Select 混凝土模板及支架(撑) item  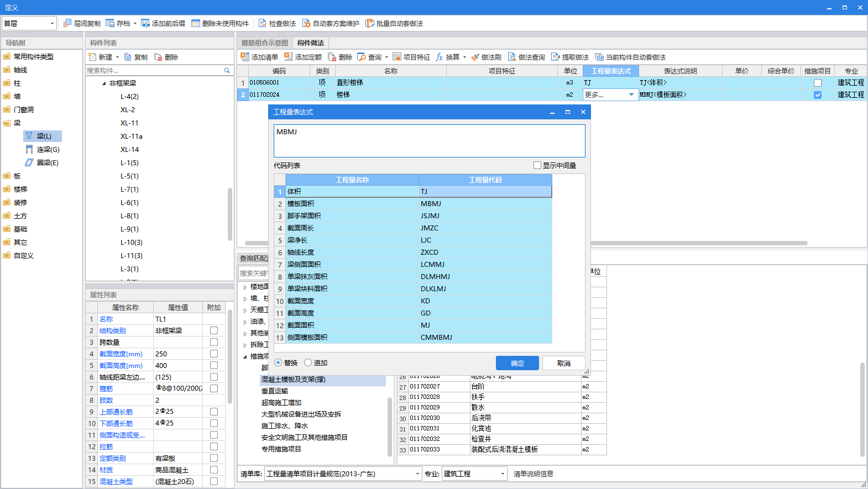(323, 380)
